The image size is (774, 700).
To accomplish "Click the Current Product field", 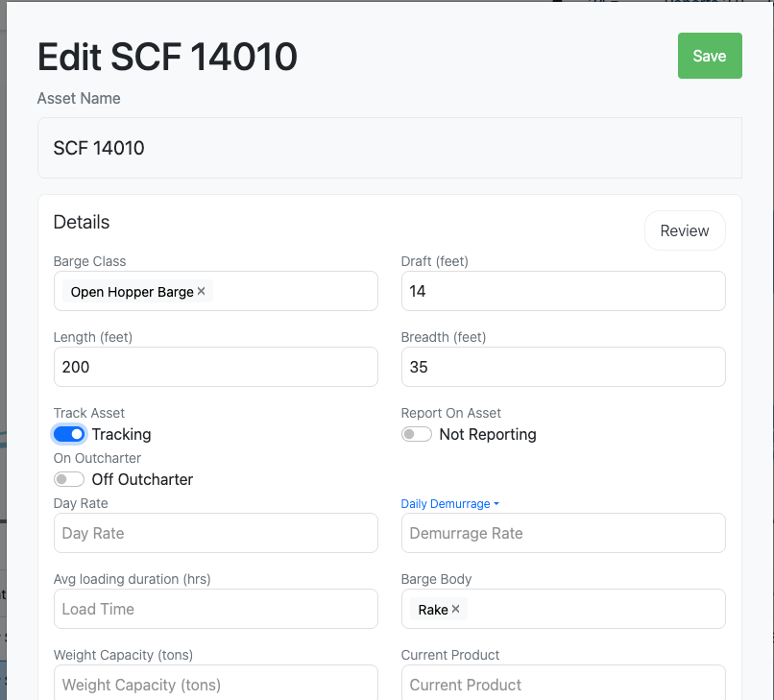I will point(563,684).
